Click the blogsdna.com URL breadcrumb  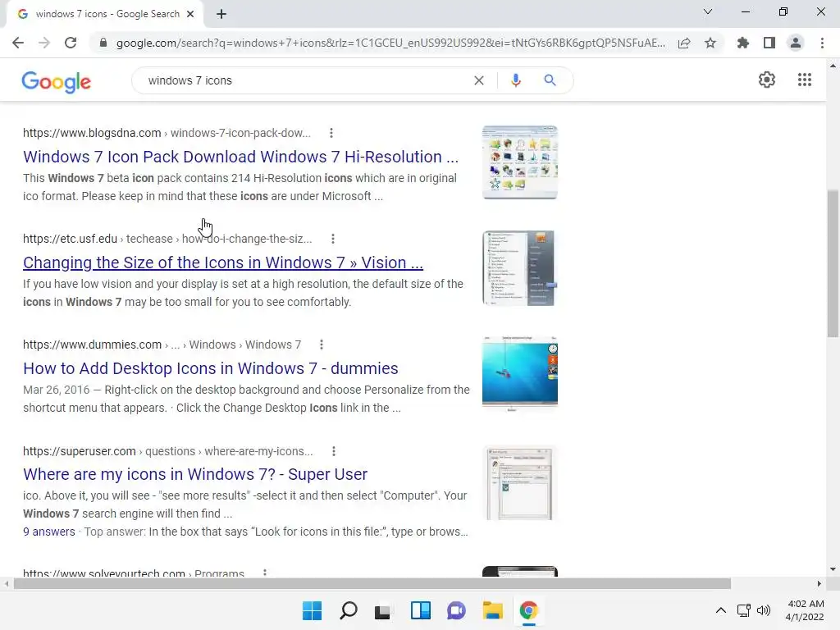pyautogui.click(x=167, y=133)
